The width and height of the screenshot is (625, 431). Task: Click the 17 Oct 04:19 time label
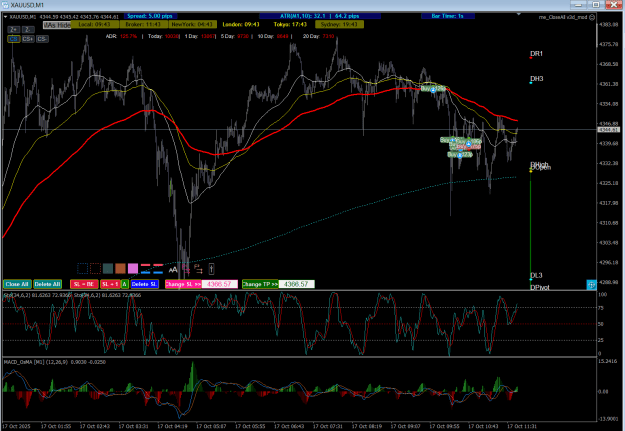point(171,426)
